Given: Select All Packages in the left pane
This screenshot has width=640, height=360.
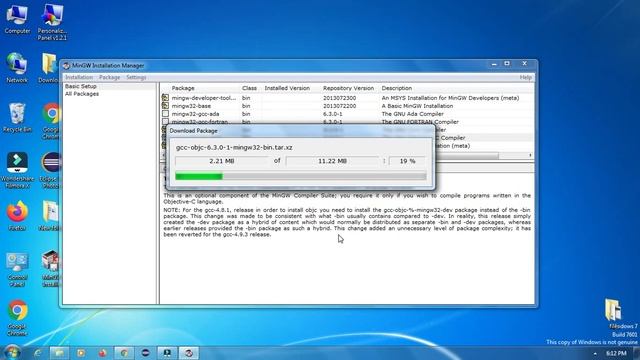Looking at the screenshot, I should click(x=82, y=94).
